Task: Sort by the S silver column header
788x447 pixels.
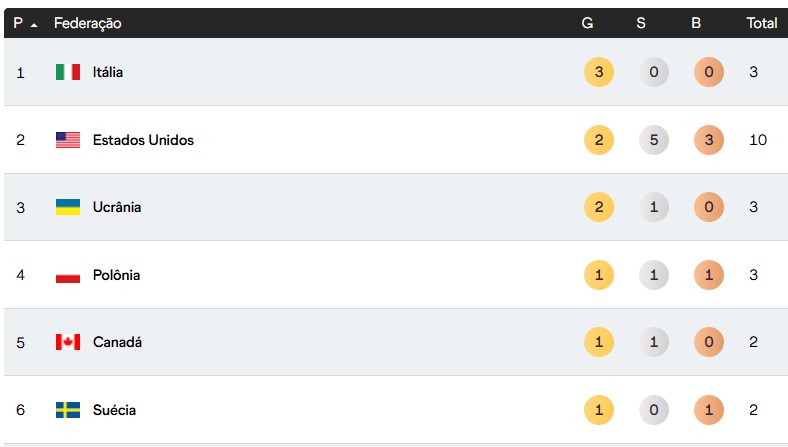Action: (641, 23)
